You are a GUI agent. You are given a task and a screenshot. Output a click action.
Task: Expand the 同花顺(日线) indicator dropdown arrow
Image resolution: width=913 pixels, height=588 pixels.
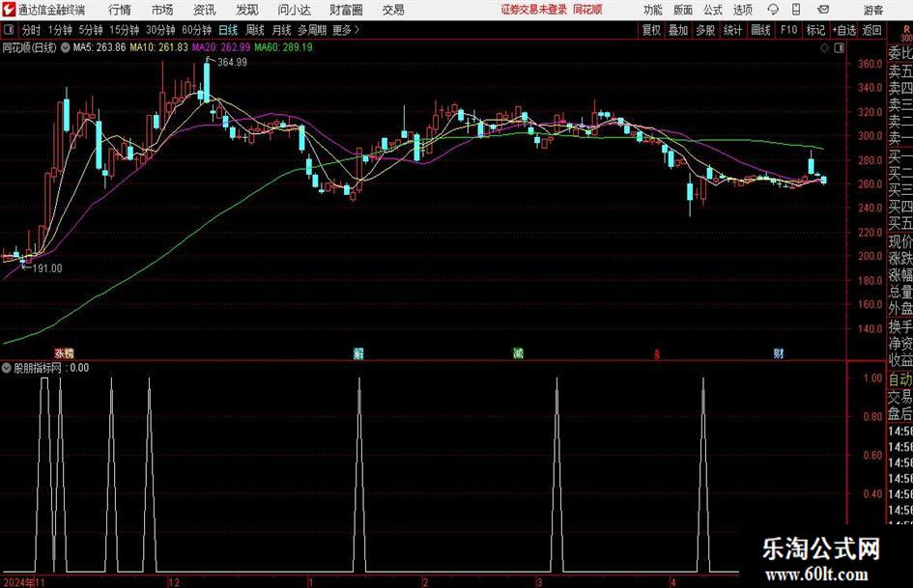pyautogui.click(x=66, y=47)
